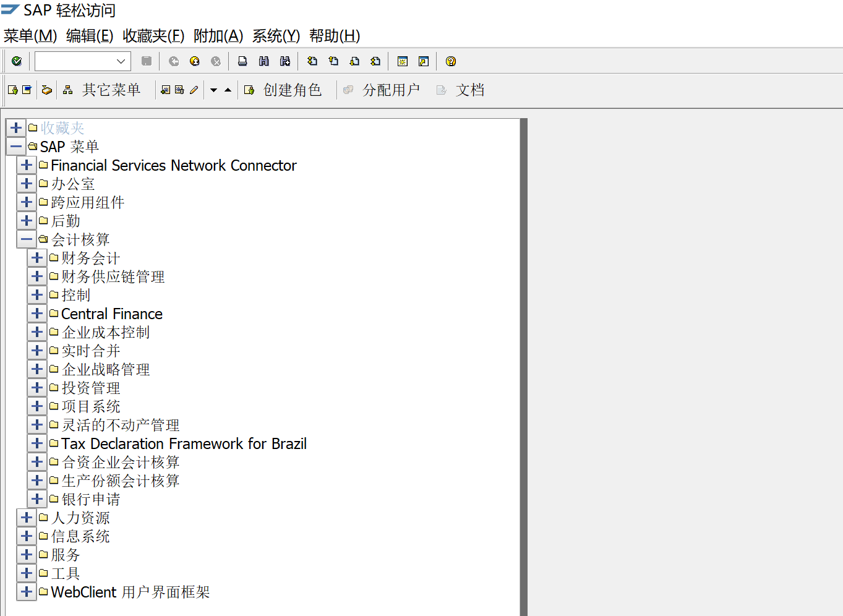The width and height of the screenshot is (843, 616).
Task: Open the 帮助(H) menu
Action: [x=335, y=36]
